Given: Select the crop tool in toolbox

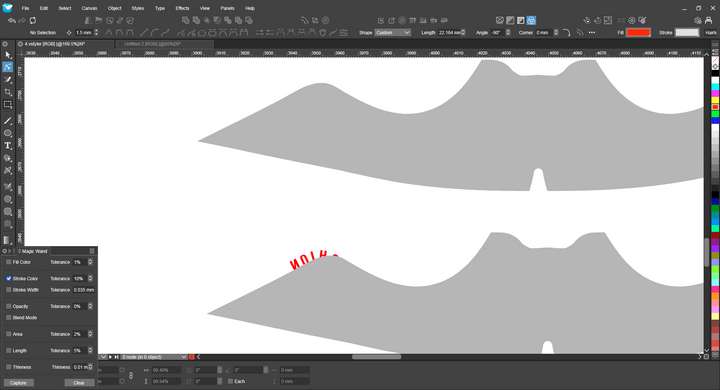Looking at the screenshot, I should coord(8,92).
